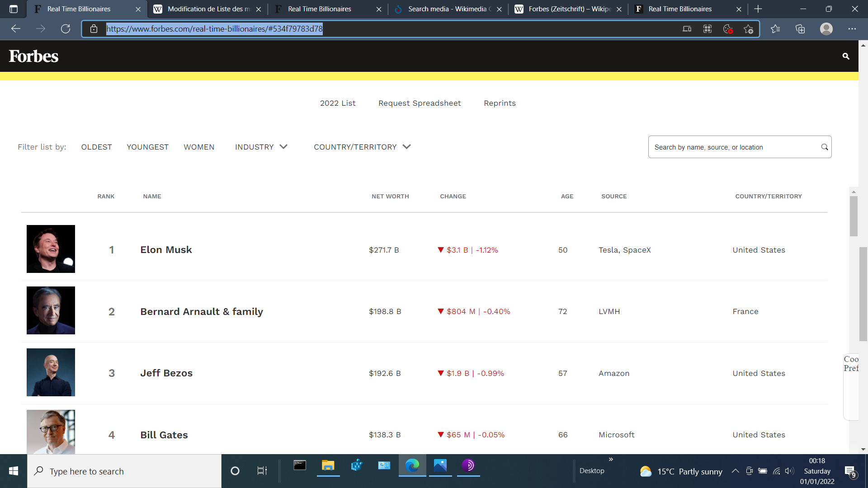The image size is (868, 488).
Task: Click magnifier icon in billionaire search box
Action: (x=825, y=147)
